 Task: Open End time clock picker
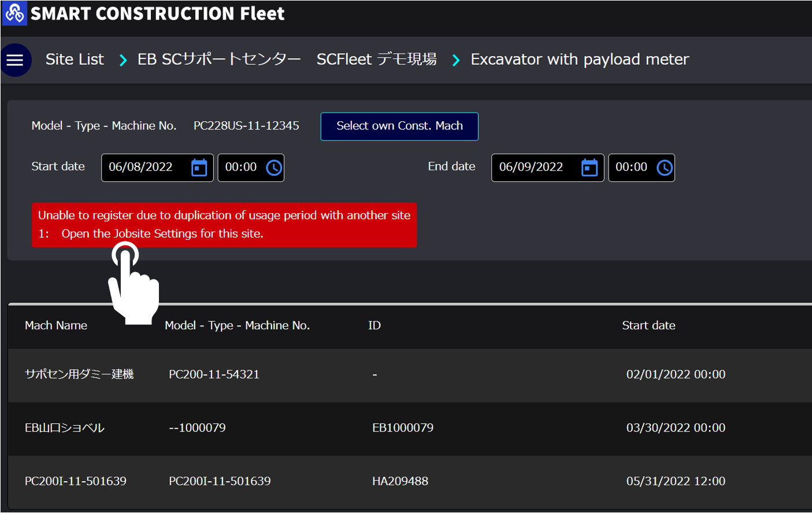(665, 168)
